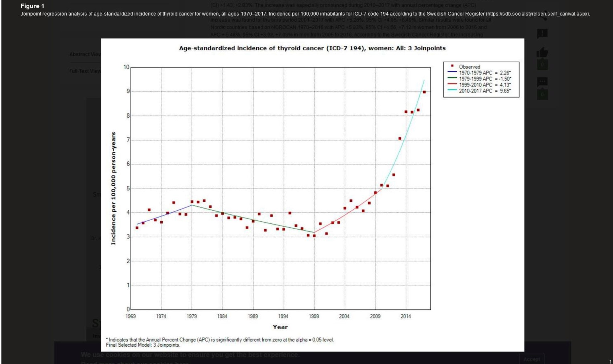The width and height of the screenshot is (613, 364).
Task: Click the like count badge under thumbs-up
Action: [x=542, y=65]
